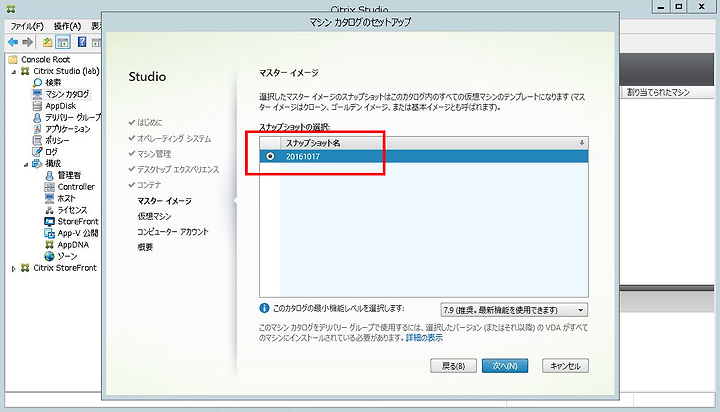Click the sort arrow in snapshot list header
Image resolution: width=720 pixels, height=412 pixels.
(x=581, y=143)
